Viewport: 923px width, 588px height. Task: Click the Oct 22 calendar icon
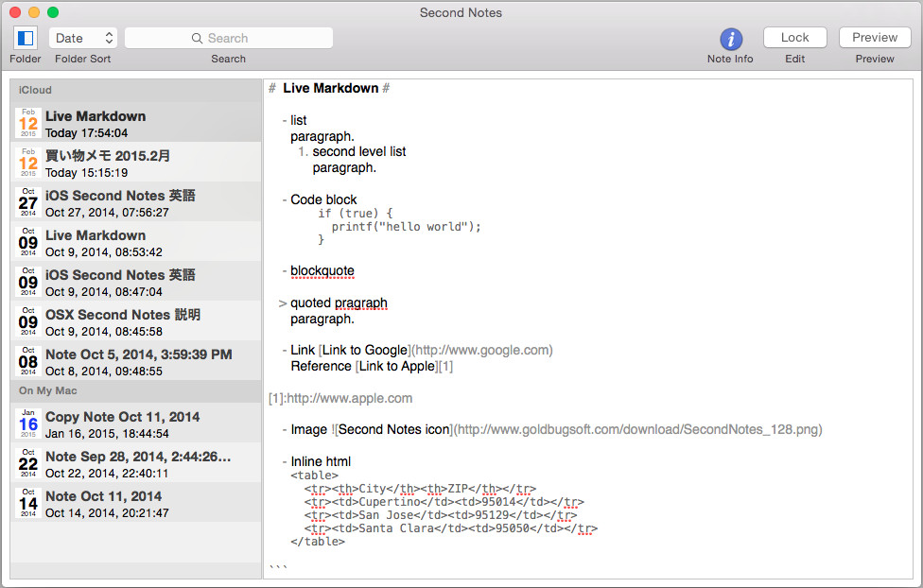[28, 463]
